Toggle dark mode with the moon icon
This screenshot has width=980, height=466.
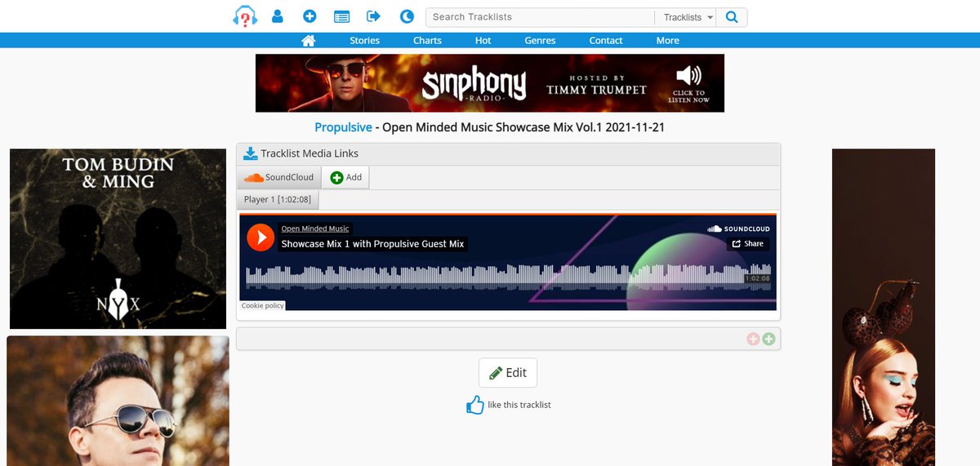(x=407, y=16)
